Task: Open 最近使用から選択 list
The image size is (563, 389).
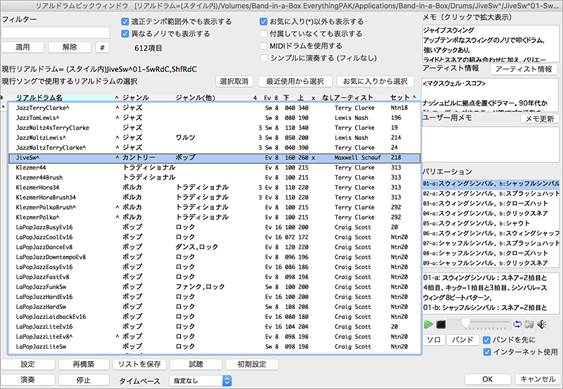Action: (295, 82)
